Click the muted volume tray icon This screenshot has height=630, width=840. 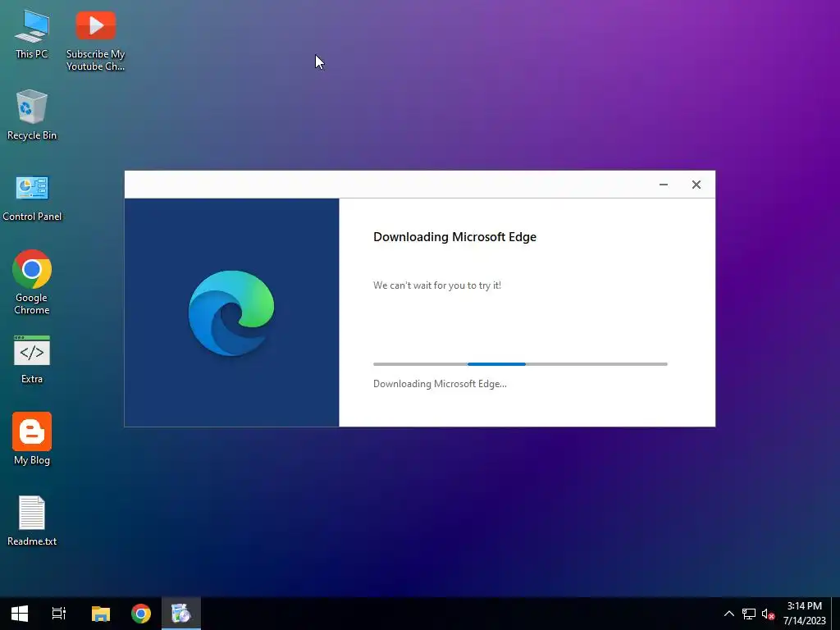coord(768,614)
